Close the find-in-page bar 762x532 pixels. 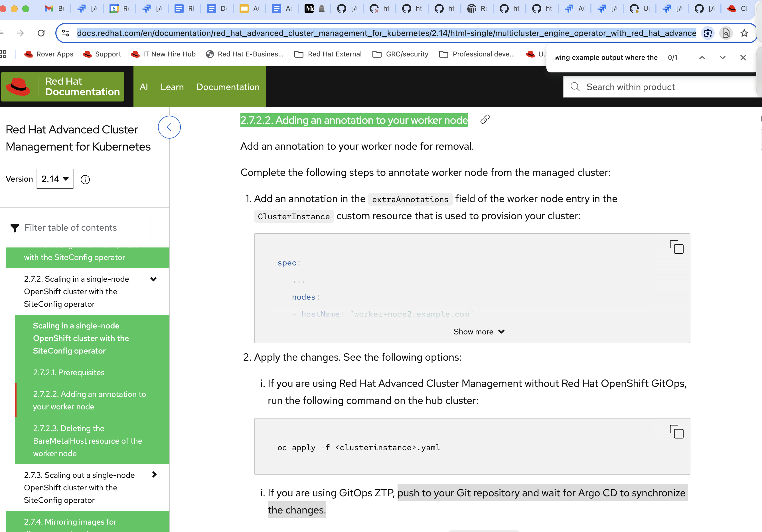[x=743, y=58]
